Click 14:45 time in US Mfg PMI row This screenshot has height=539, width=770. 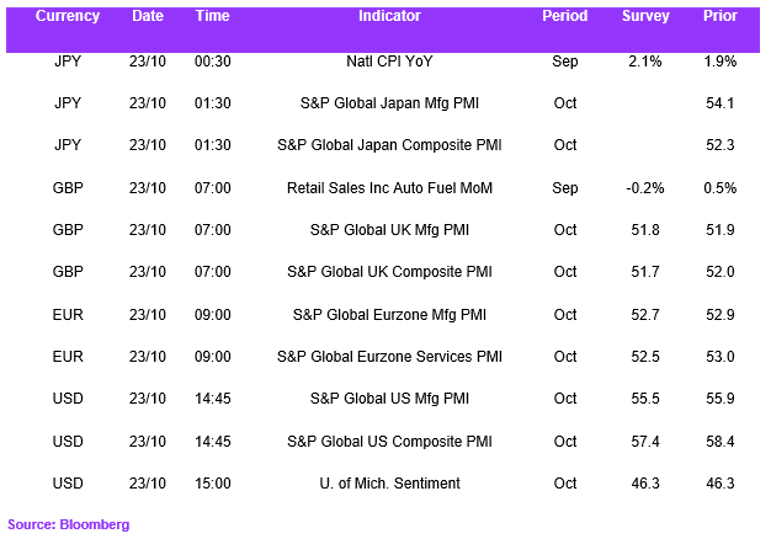click(x=213, y=399)
